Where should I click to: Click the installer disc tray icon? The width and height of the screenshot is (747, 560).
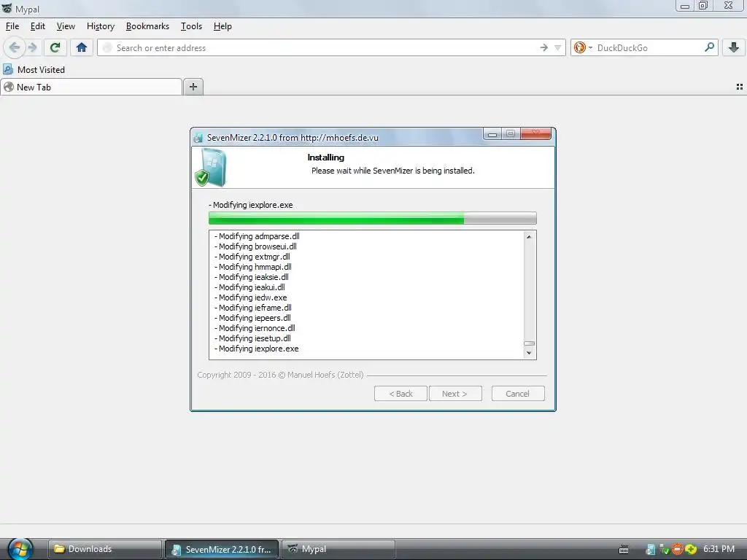[650, 550]
